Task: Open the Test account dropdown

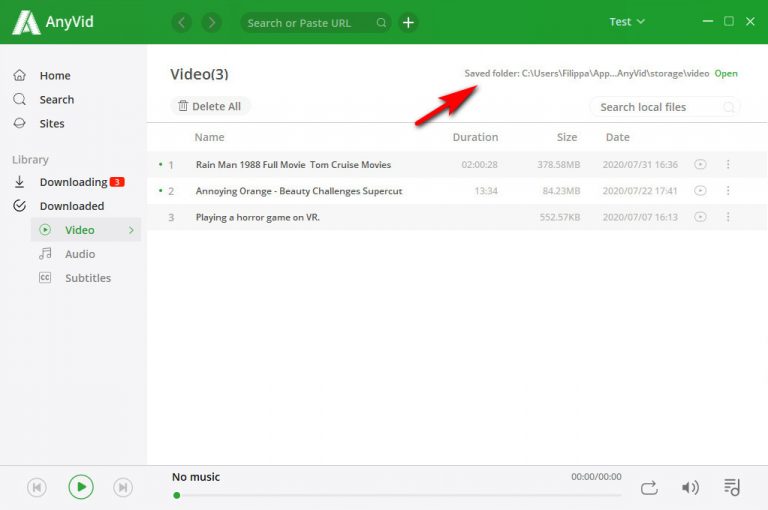Action: point(627,22)
